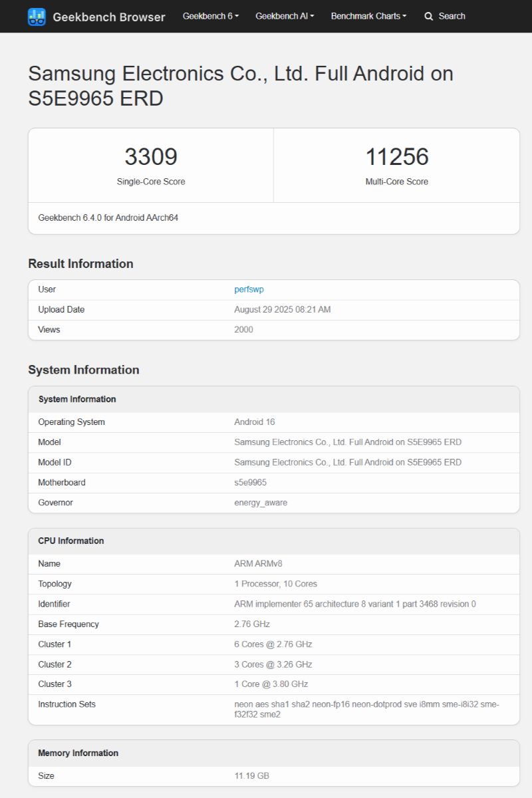Click the Single-Core Score label
This screenshot has width=532, height=798.
[x=151, y=182]
